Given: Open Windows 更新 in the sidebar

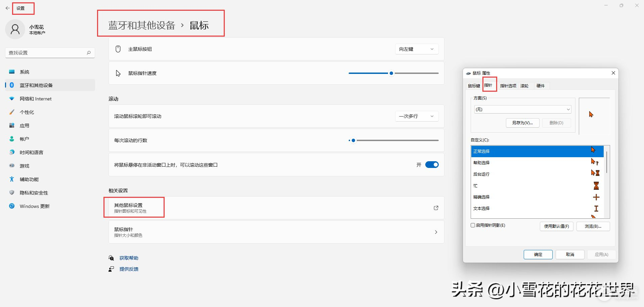Looking at the screenshot, I should [x=50, y=206].
